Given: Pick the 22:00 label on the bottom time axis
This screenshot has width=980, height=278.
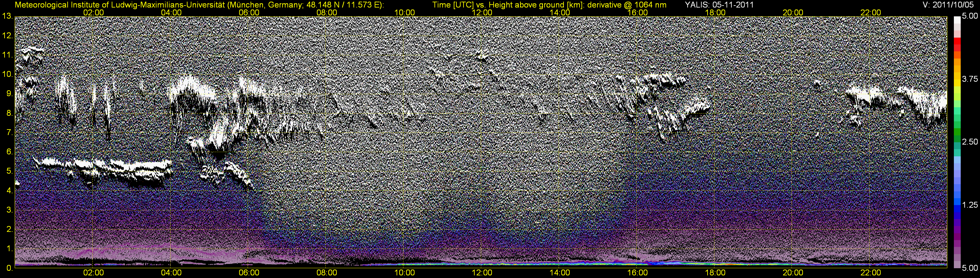Looking at the screenshot, I should click(871, 273).
